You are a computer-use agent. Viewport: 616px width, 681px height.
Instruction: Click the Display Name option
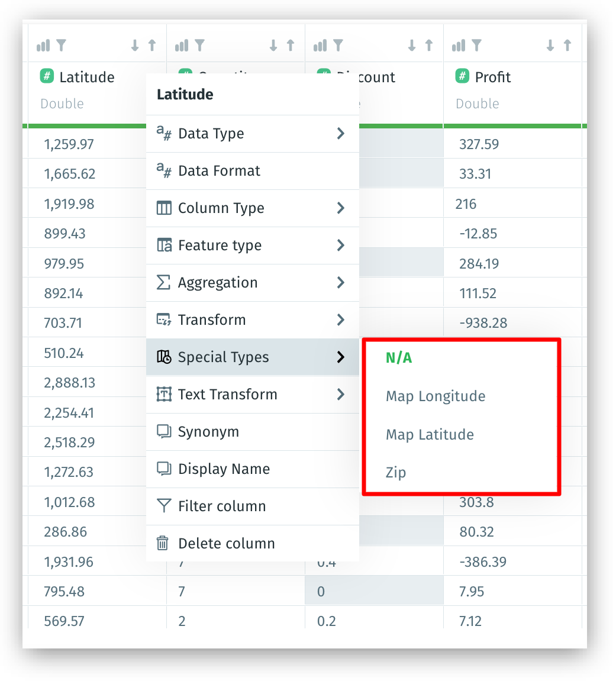tap(223, 469)
